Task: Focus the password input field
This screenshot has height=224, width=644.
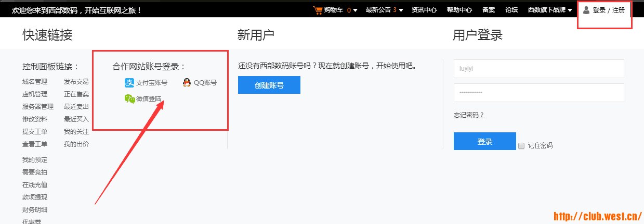Action: 538,93
